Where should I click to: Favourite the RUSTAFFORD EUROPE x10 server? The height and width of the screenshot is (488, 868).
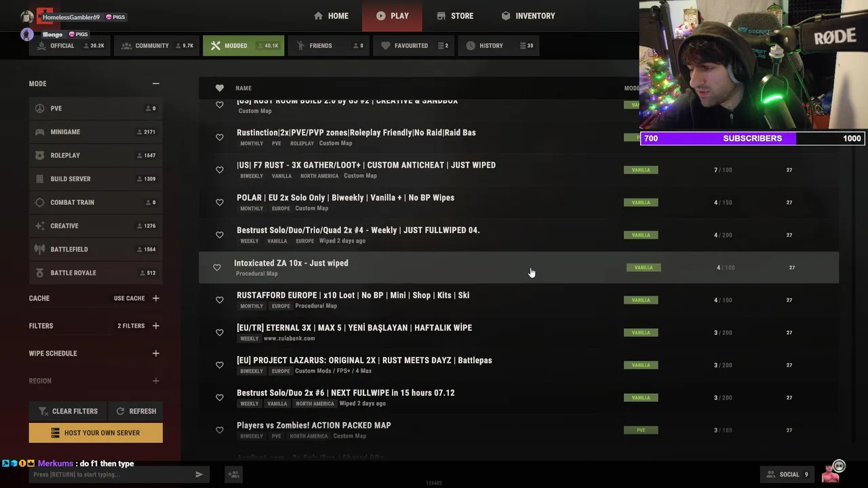[220, 300]
